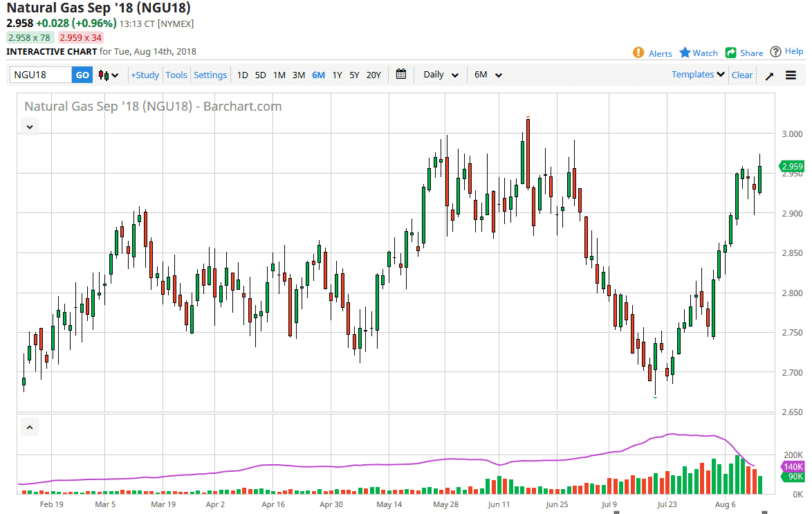Open the candlestick chart type selector
The image size is (812, 514).
pos(109,75)
